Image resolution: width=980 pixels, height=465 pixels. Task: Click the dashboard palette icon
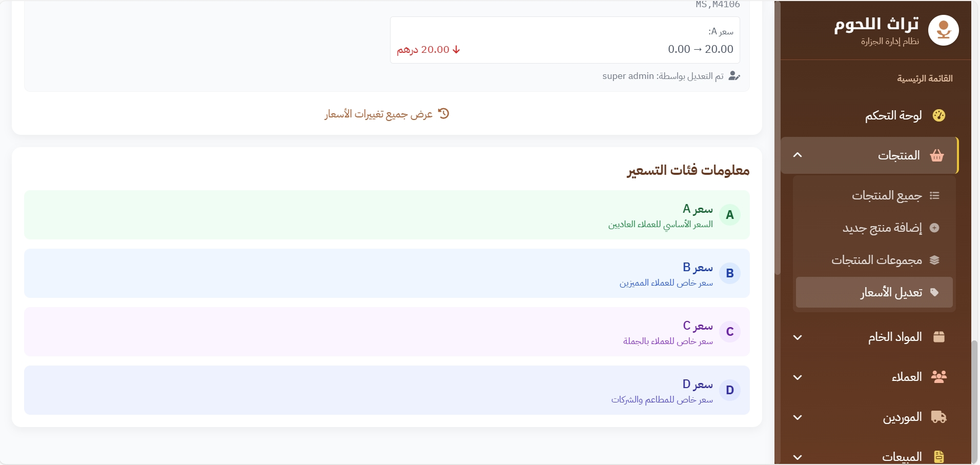tap(938, 115)
